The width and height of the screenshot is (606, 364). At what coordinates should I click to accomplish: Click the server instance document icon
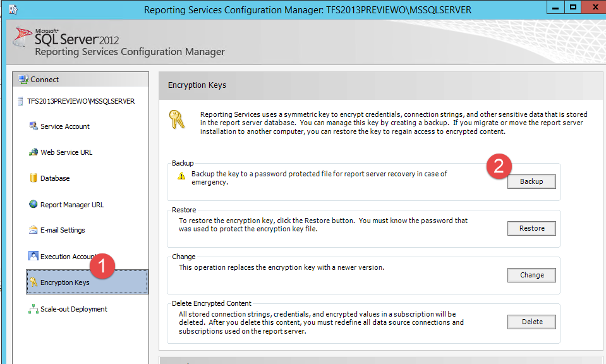click(20, 101)
